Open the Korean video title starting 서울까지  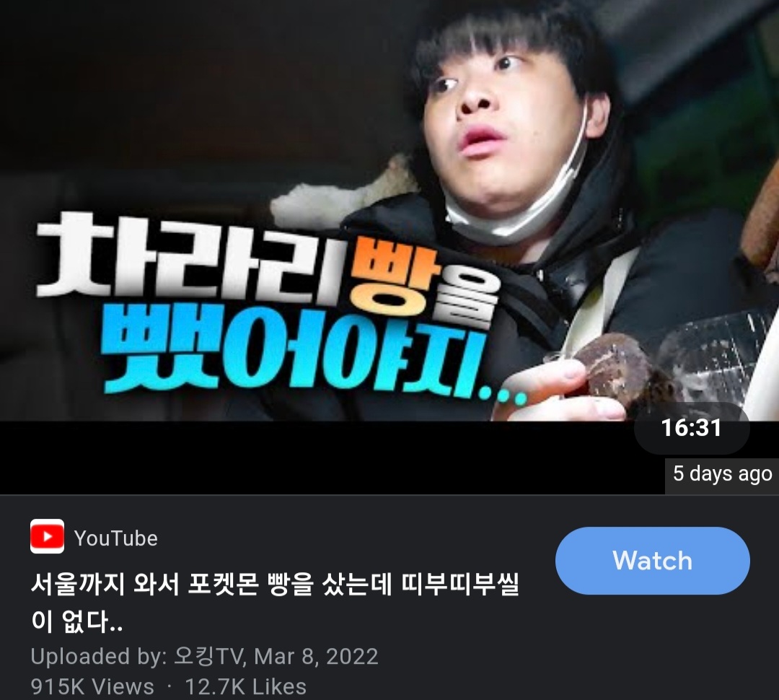click(275, 603)
